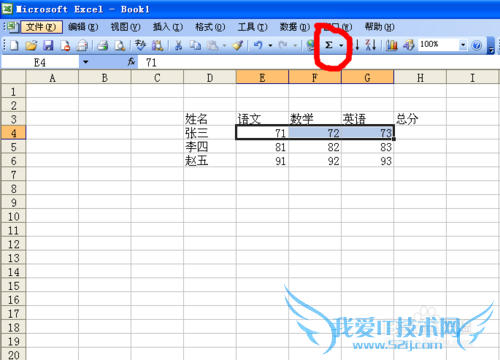Select the cell containing 72
This screenshot has width=500, height=360.
(315, 133)
